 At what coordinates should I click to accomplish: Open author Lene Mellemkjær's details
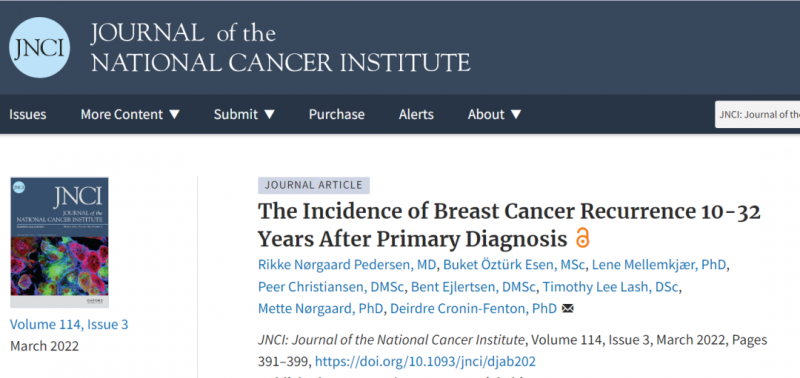661,265
